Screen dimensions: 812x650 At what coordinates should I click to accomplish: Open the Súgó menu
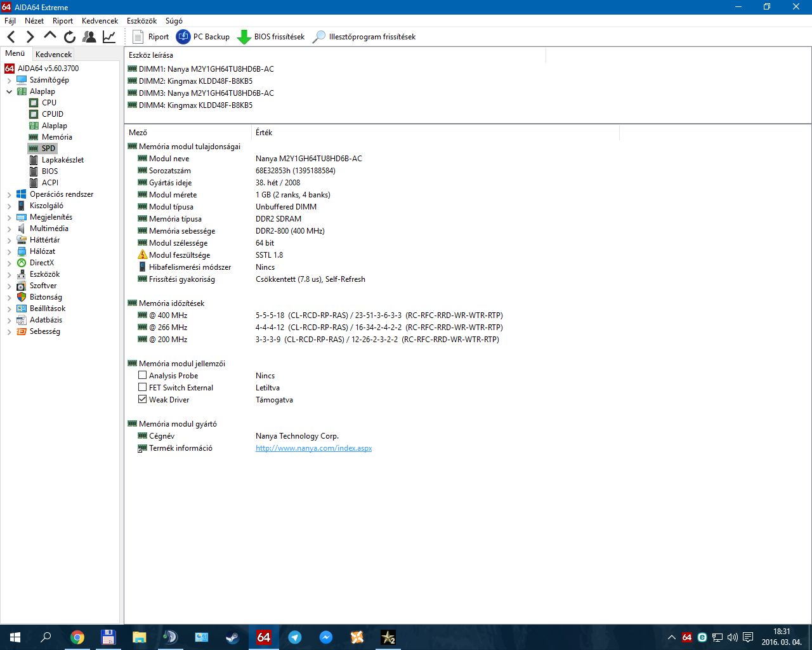[x=174, y=21]
